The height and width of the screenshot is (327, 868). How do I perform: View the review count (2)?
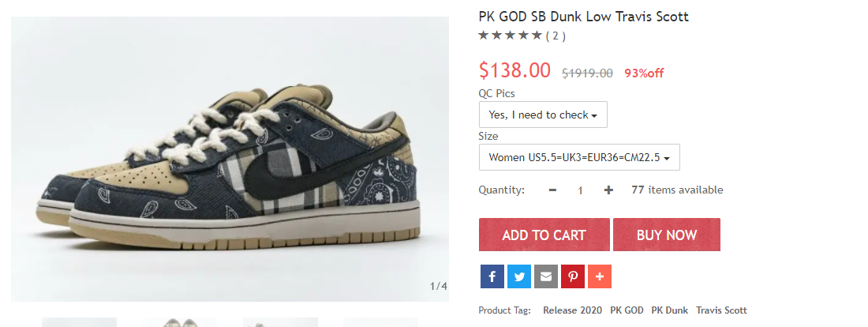tap(556, 36)
